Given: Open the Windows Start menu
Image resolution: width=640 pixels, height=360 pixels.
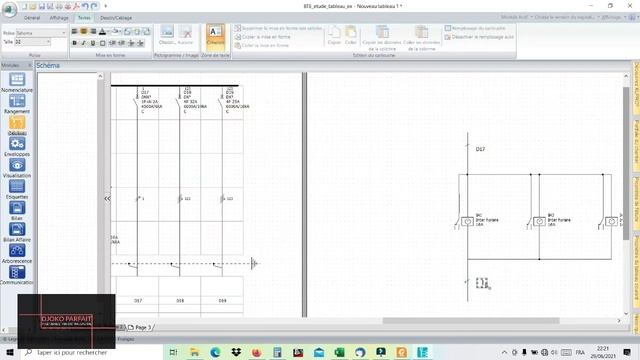Looking at the screenshot, I should 10,352.
